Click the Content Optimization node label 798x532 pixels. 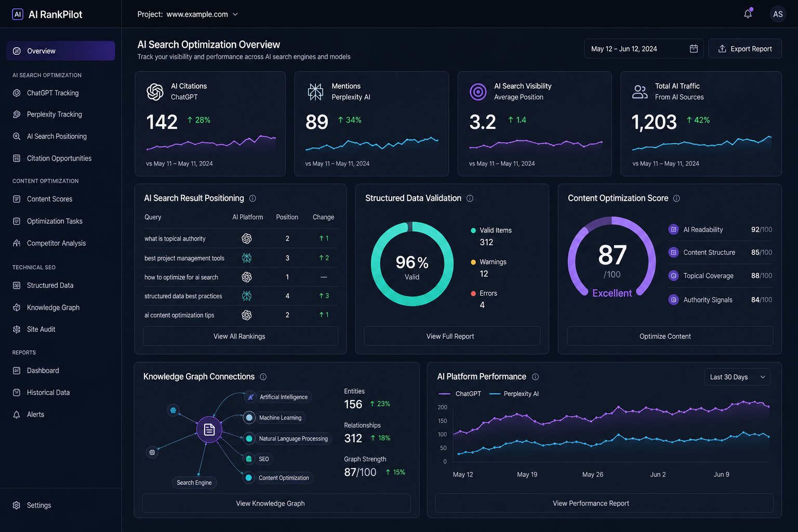284,478
